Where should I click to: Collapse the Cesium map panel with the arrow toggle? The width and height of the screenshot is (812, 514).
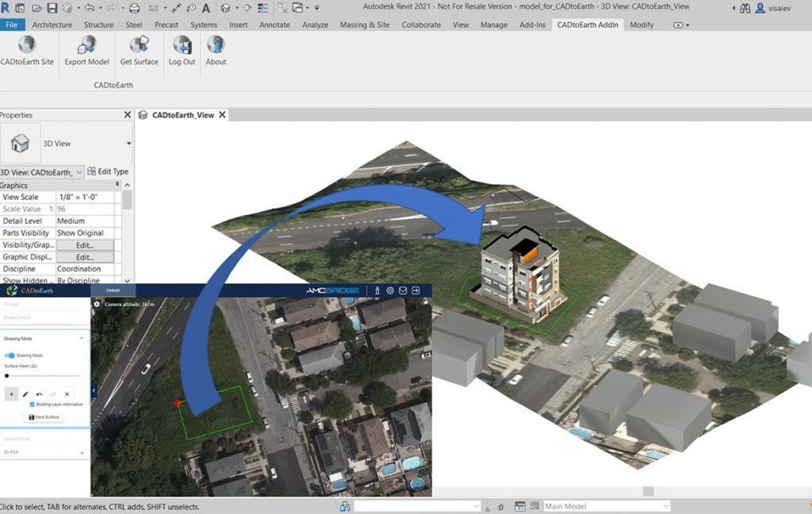point(94,390)
